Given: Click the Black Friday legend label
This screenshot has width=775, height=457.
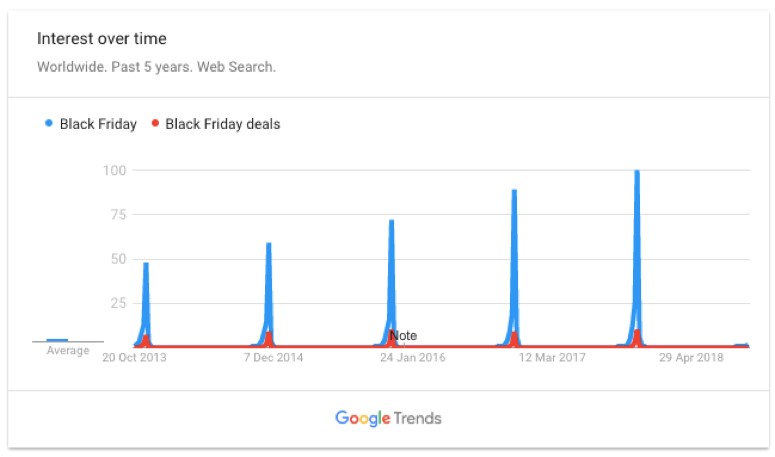Looking at the screenshot, I should pos(98,124).
